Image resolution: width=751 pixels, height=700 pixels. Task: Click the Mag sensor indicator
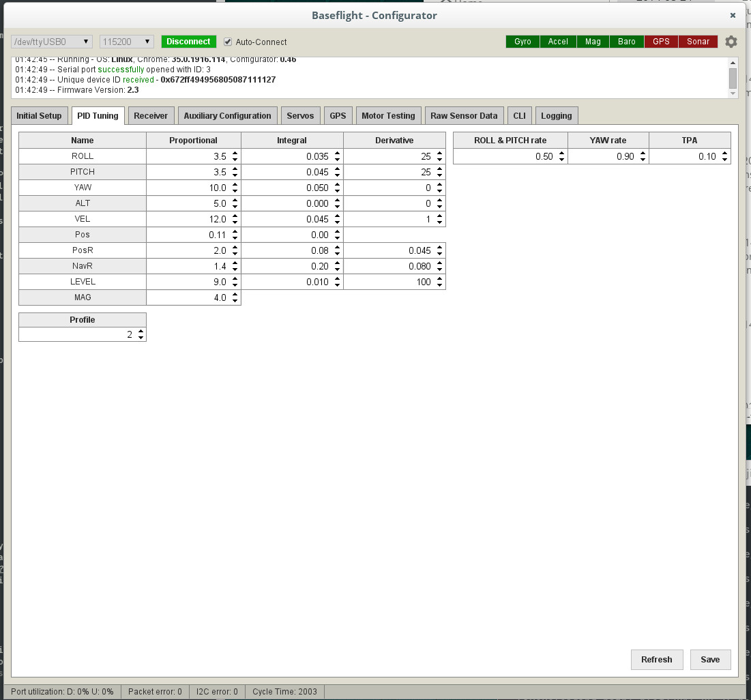point(593,42)
